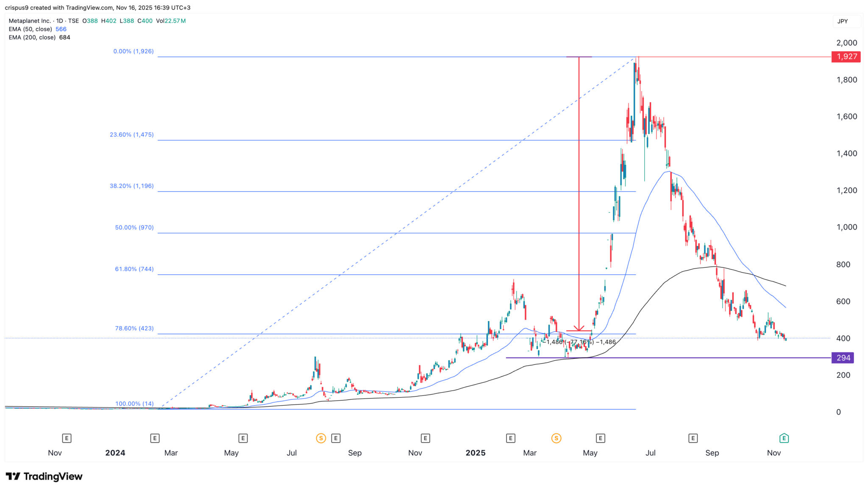This screenshot has height=491, width=868.
Task: Click the earnings E marker below Nov 2023
Action: click(66, 438)
